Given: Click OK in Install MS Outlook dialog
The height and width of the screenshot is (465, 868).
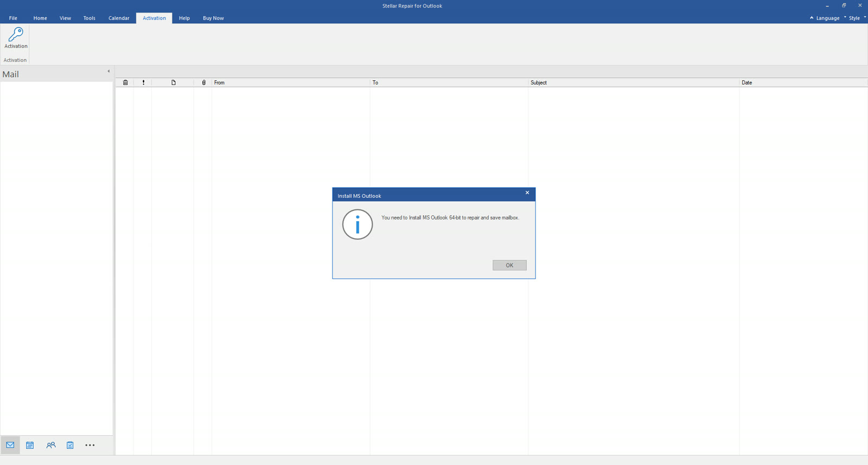Looking at the screenshot, I should pyautogui.click(x=509, y=265).
